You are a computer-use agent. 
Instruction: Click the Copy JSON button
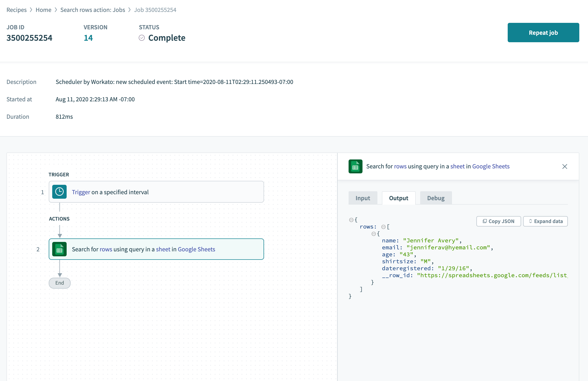click(498, 221)
